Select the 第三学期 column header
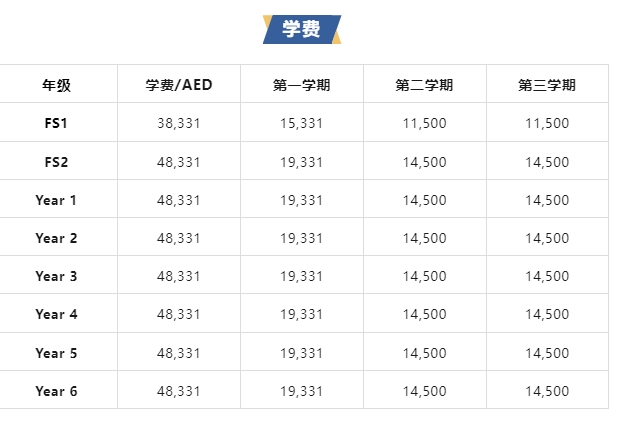This screenshot has width=618, height=441. click(x=547, y=85)
